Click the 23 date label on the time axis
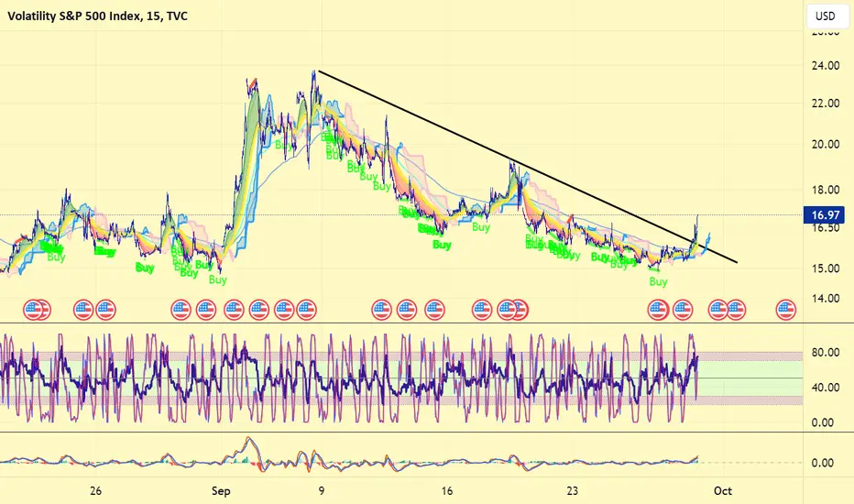Screen dimensions: 854x504 point(572,491)
